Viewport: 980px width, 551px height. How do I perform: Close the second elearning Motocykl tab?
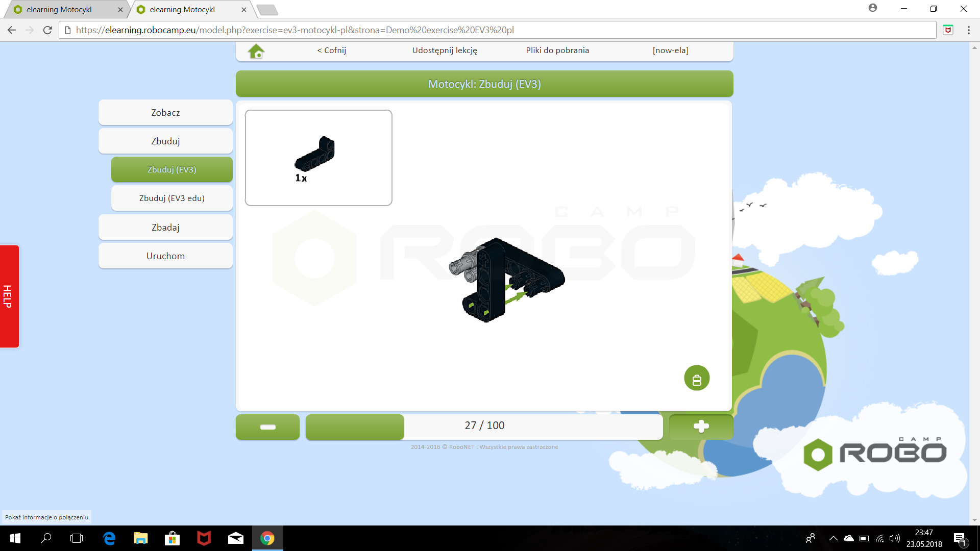coord(244,9)
